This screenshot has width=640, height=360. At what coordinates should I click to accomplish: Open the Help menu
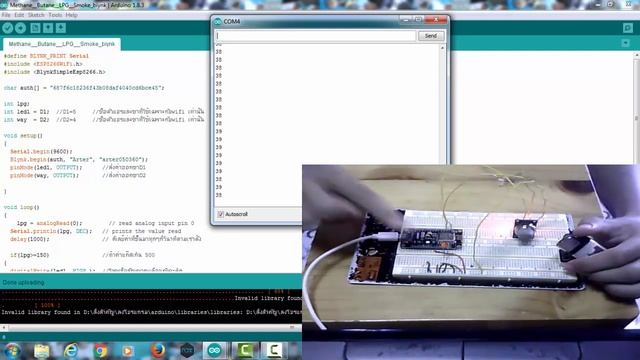tap(71, 15)
